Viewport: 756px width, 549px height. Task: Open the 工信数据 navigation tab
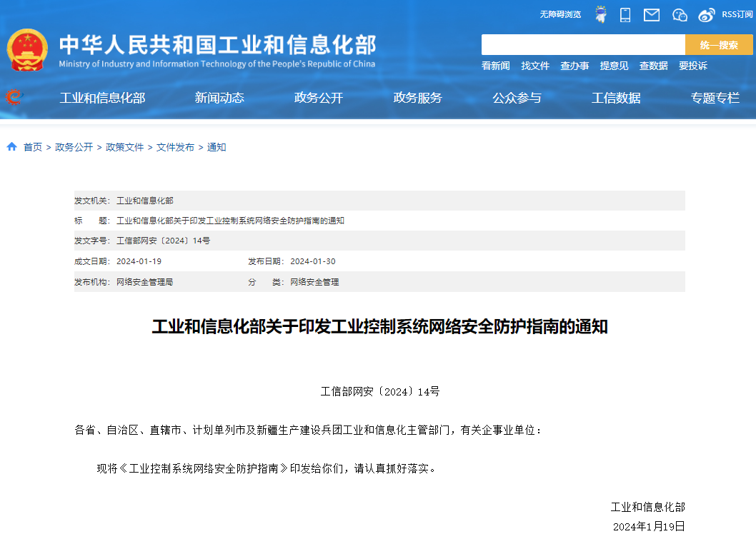coord(616,98)
